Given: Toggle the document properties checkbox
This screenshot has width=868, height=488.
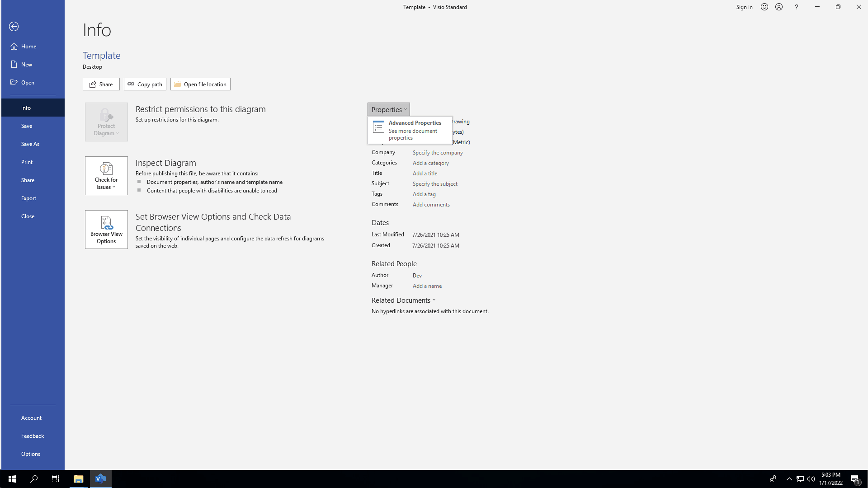Looking at the screenshot, I should 140,182.
